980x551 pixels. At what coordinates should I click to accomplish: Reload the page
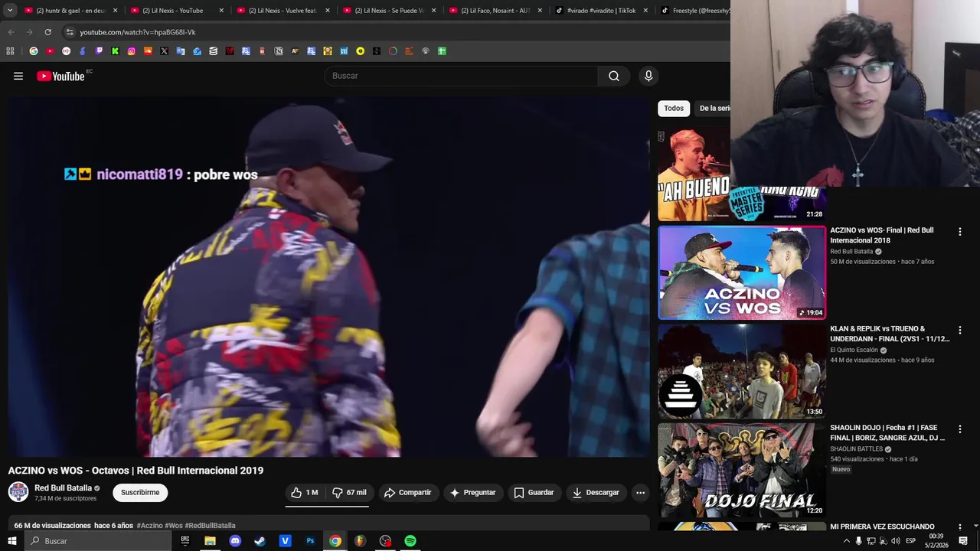[x=47, y=32]
